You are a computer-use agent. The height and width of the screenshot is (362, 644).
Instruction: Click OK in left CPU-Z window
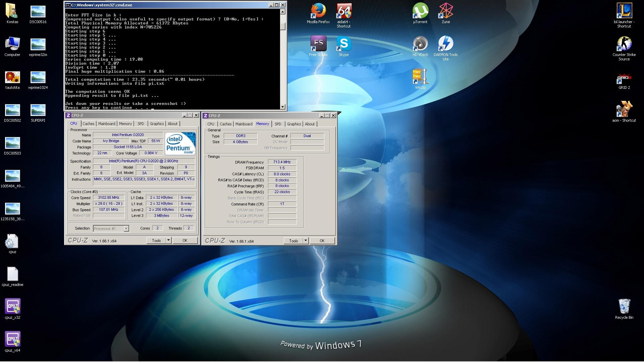(x=185, y=240)
